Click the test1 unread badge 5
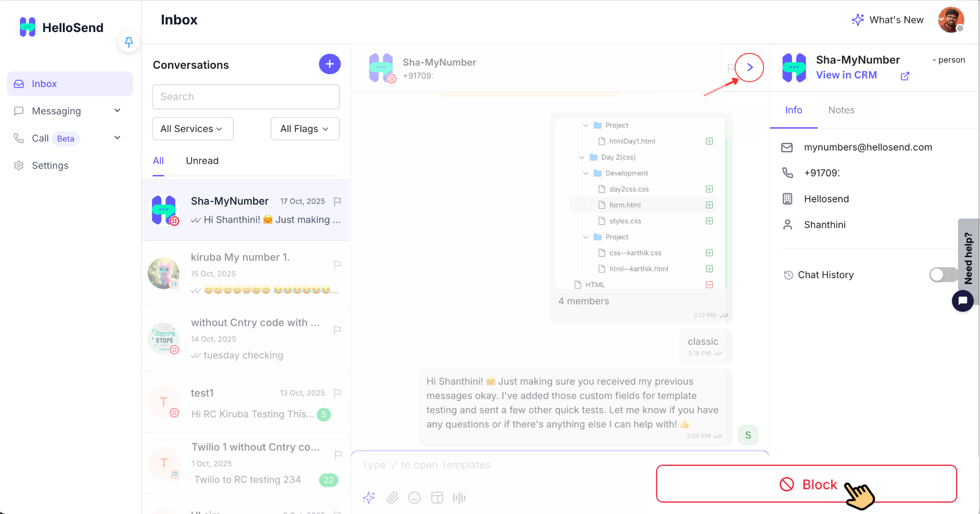The height and width of the screenshot is (514, 980). 324,415
